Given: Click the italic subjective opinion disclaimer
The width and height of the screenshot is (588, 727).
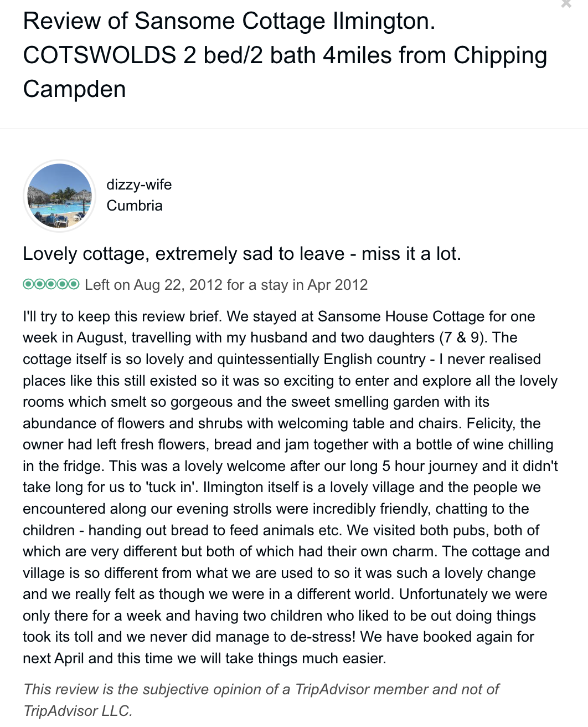Looking at the screenshot, I should tap(261, 689).
